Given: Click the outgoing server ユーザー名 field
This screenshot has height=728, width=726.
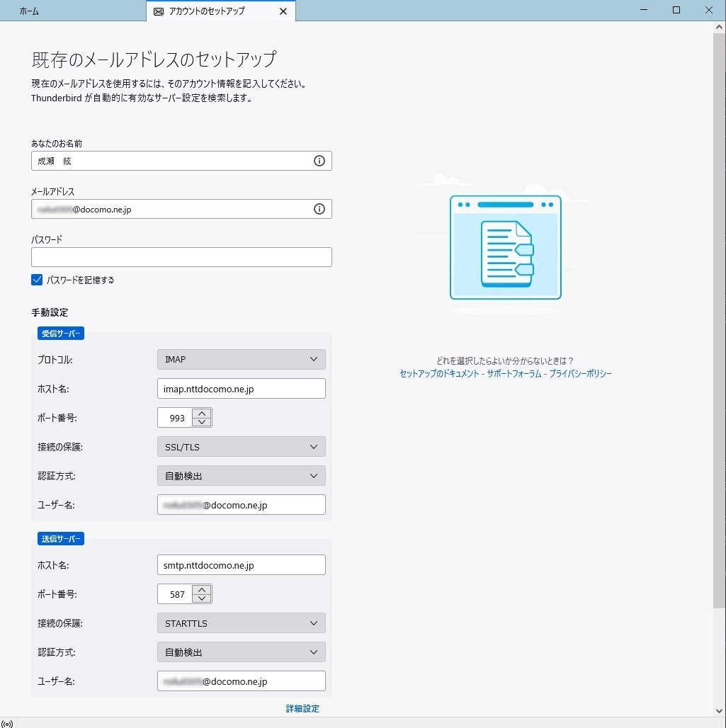Looking at the screenshot, I should (x=241, y=681).
